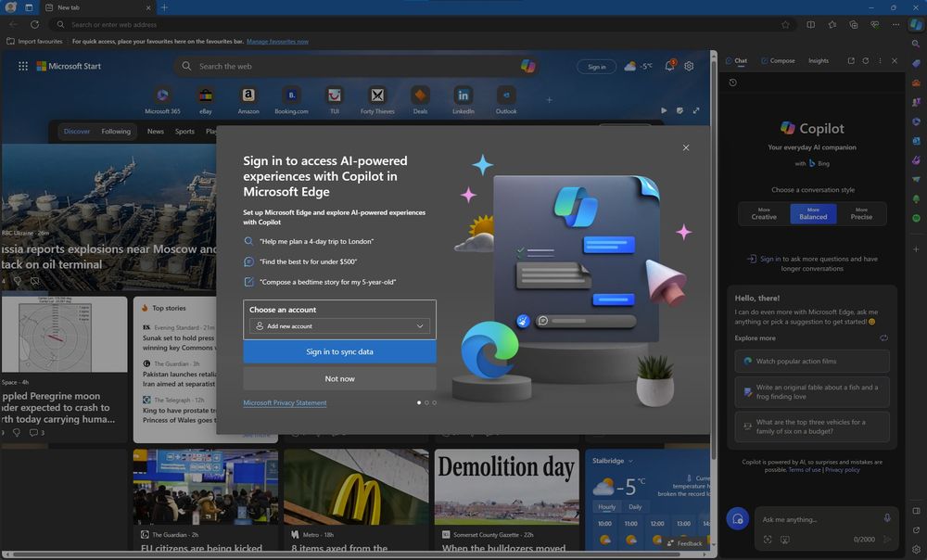Click the Sign in to sync data button

(339, 351)
